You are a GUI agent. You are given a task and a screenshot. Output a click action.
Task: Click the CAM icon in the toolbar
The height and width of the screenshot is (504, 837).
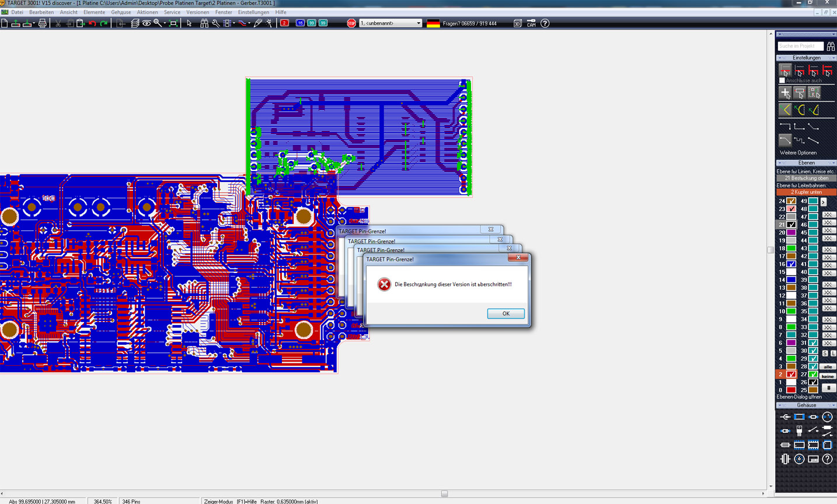click(531, 23)
